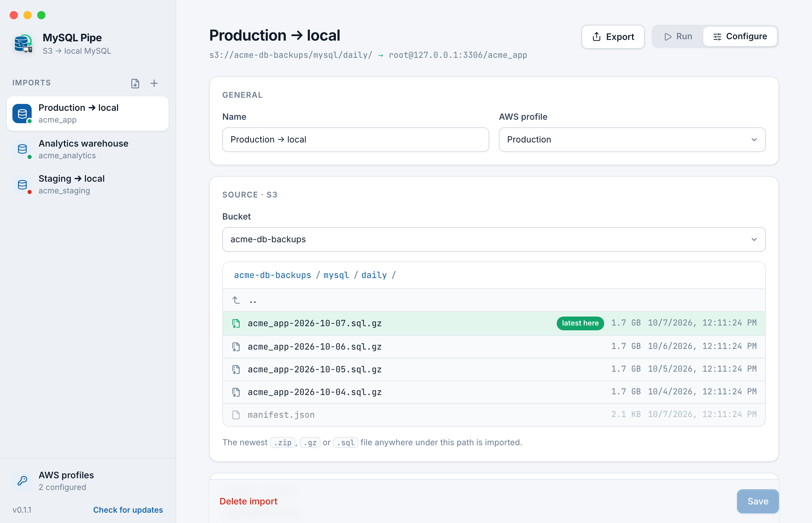The height and width of the screenshot is (523, 812).
Task: Switch to the Run tab
Action: pyautogui.click(x=678, y=36)
